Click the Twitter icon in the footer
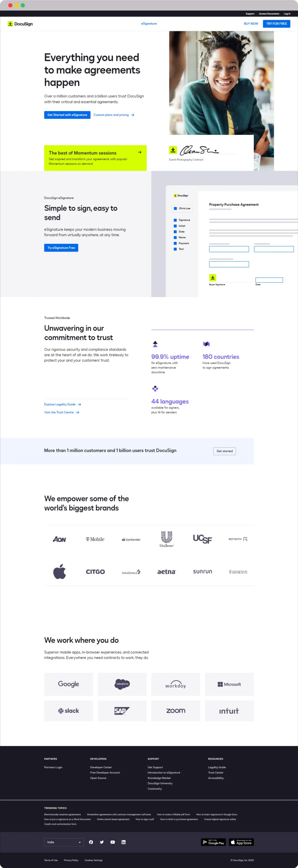 [102, 842]
